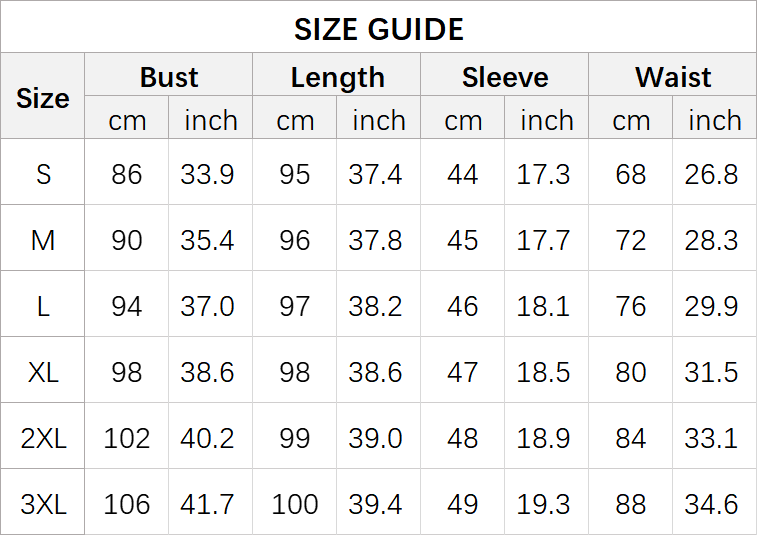
Task: Click the Sleeve column header
Action: click(505, 77)
